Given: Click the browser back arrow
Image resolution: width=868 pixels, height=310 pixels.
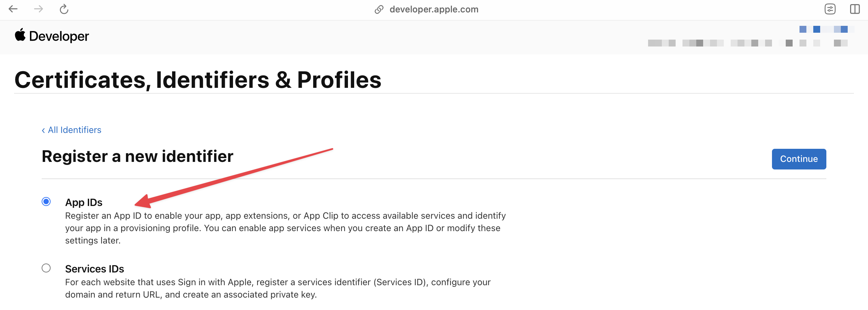Looking at the screenshot, I should 13,9.
